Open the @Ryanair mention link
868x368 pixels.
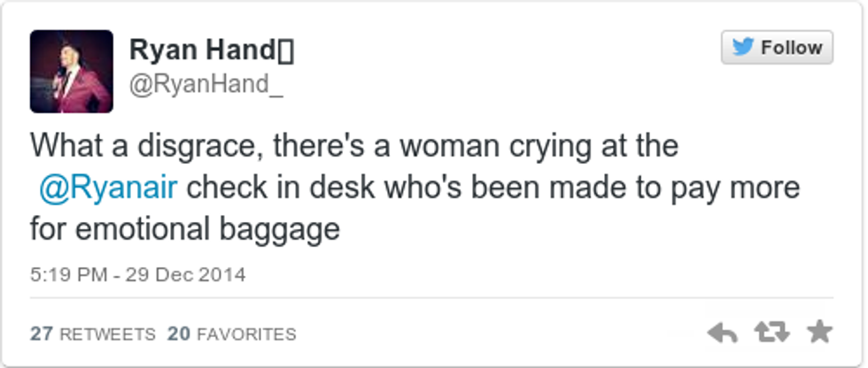pyautogui.click(x=108, y=188)
